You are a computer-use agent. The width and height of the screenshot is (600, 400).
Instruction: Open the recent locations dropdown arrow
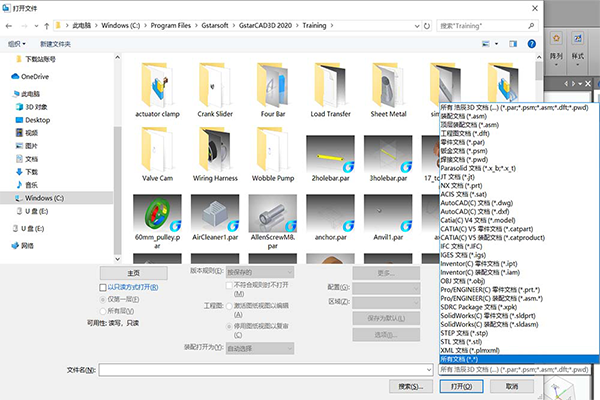(x=36, y=26)
